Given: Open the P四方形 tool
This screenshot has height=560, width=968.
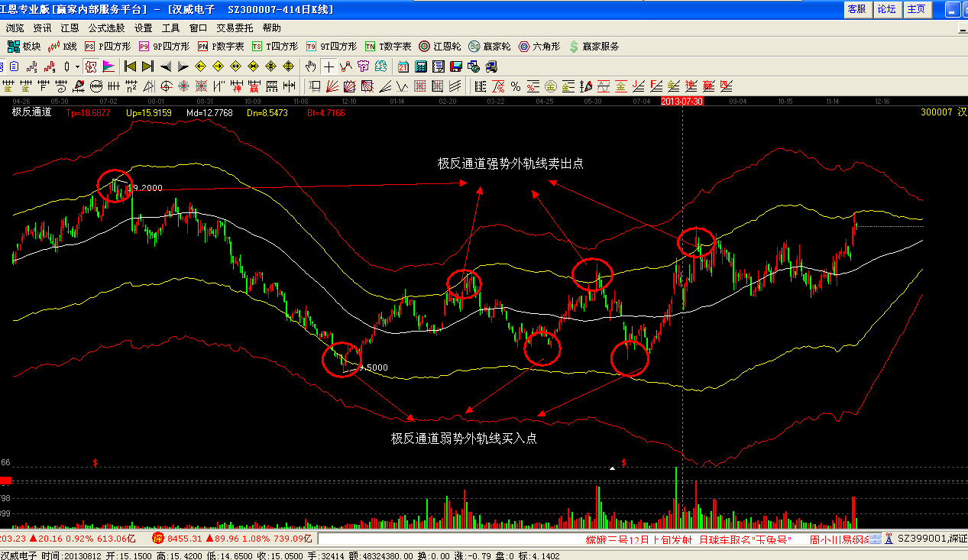Looking at the screenshot, I should pyautogui.click(x=107, y=47).
